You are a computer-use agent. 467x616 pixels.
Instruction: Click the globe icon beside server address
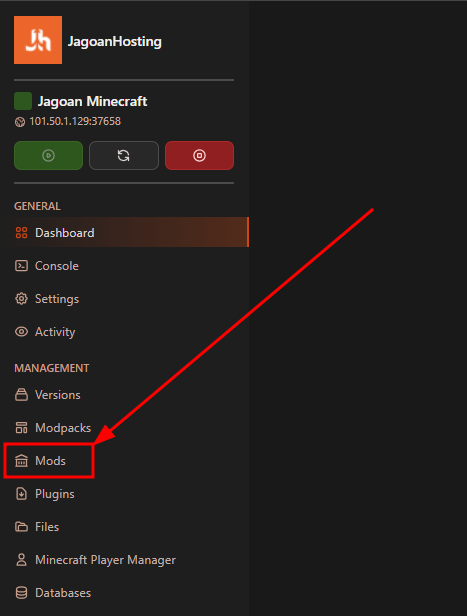(x=20, y=122)
